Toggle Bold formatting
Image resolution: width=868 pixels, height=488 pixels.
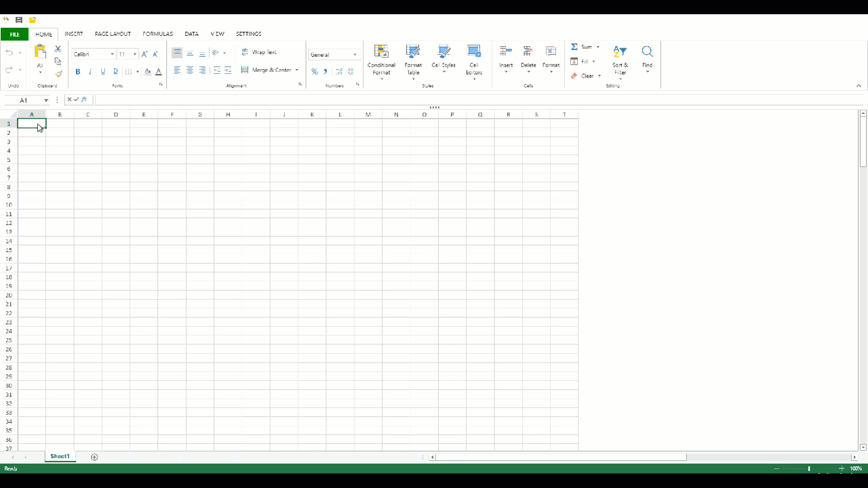78,71
